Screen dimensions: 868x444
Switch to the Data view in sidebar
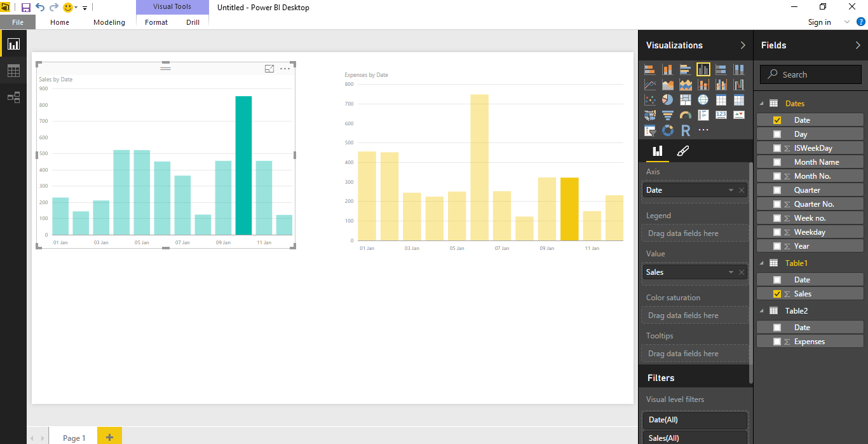point(13,71)
